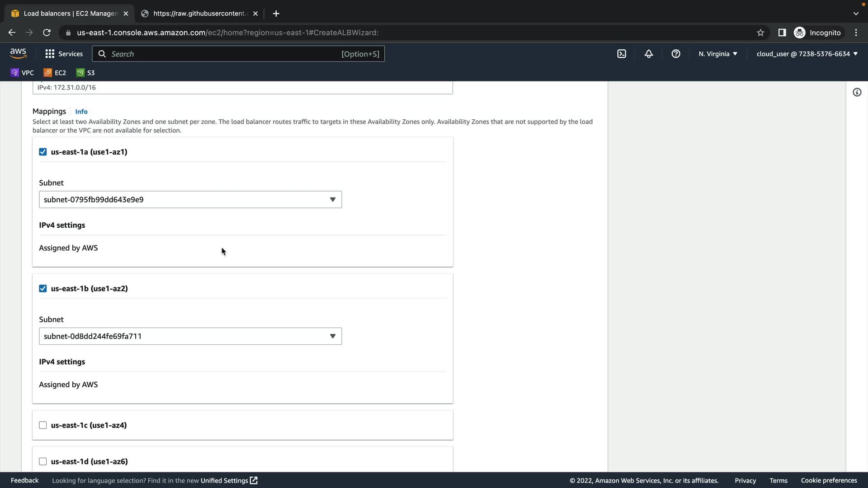Image resolution: width=868 pixels, height=488 pixels.
Task: Open the S3 shortcut in favorites bar
Action: [x=85, y=73]
